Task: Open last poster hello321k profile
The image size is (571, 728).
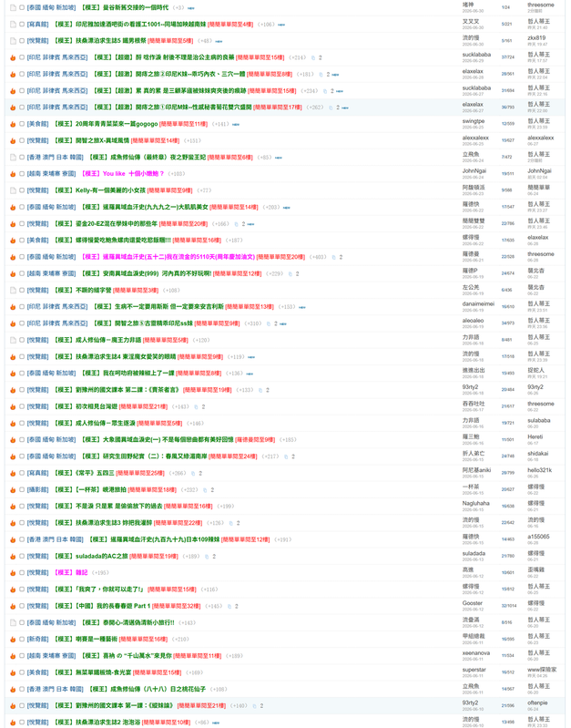Action: pyautogui.click(x=539, y=470)
